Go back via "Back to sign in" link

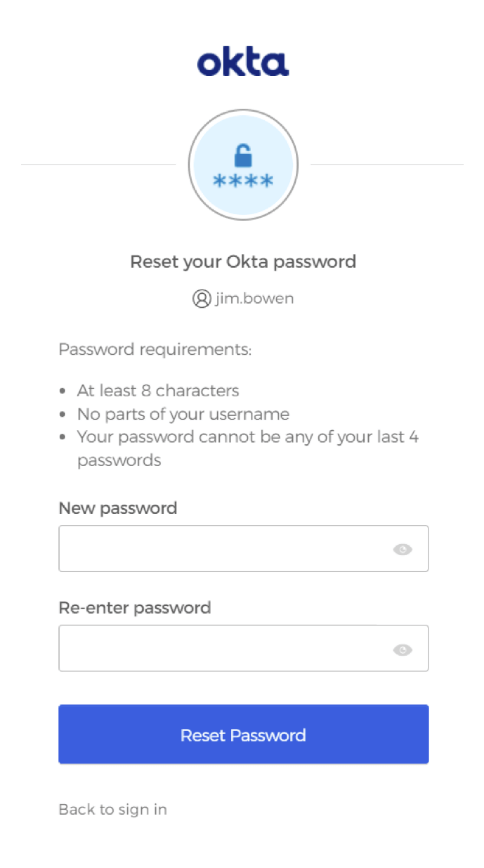pos(113,810)
